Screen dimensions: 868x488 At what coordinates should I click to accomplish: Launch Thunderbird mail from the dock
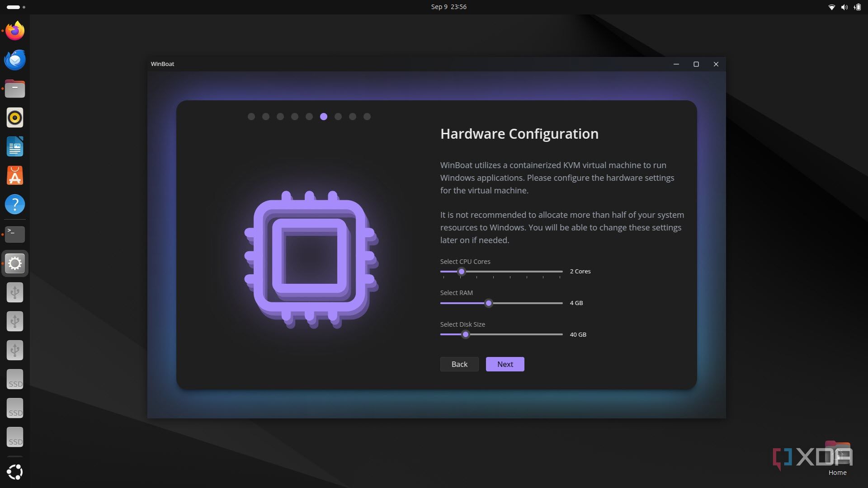(15, 60)
